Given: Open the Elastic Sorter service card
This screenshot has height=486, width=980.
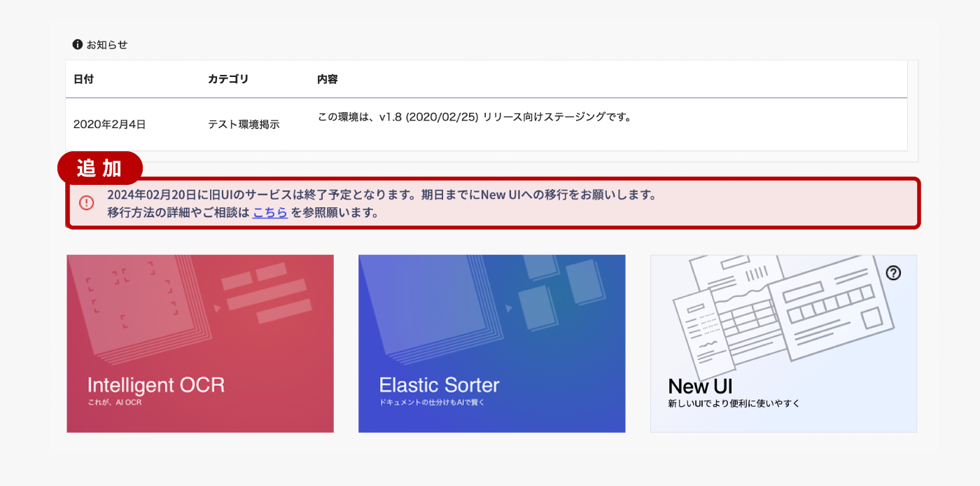Looking at the screenshot, I should click(x=491, y=343).
